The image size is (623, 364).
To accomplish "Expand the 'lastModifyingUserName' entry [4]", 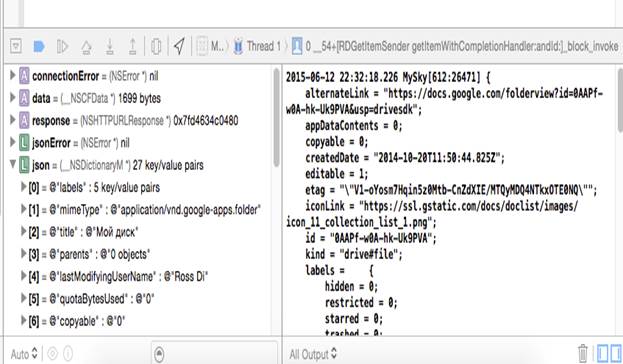I will [x=23, y=276].
